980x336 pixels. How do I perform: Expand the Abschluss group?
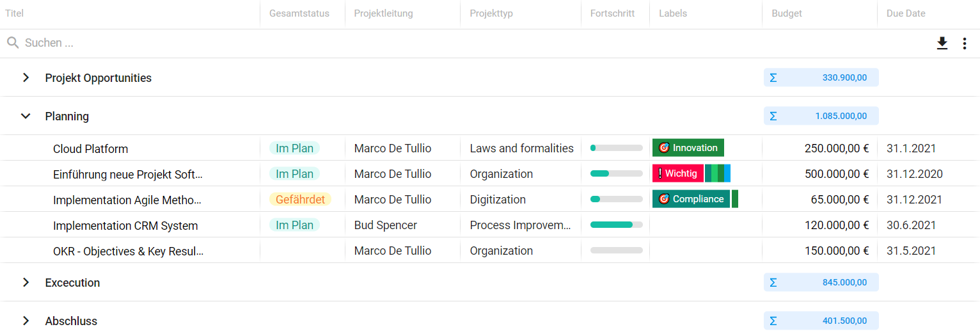click(x=26, y=321)
